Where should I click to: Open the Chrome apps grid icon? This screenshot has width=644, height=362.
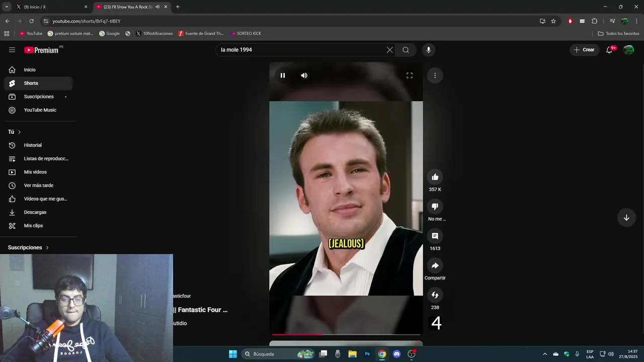(7, 34)
